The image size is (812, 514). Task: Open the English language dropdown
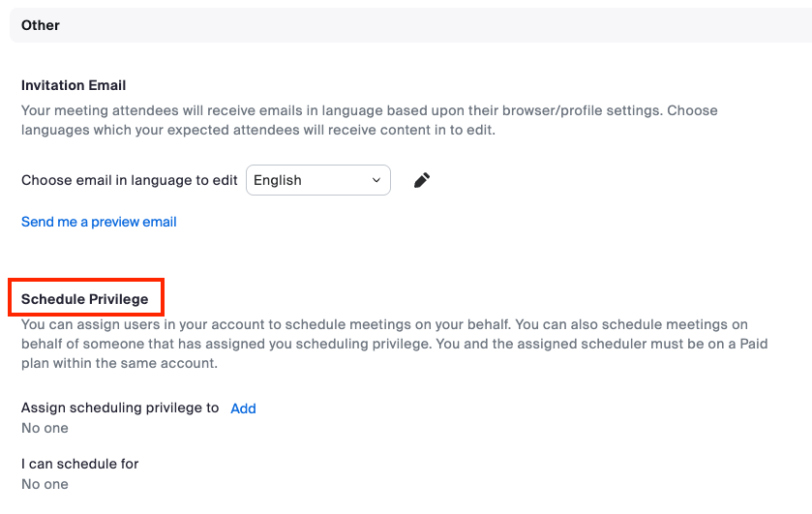(x=318, y=180)
